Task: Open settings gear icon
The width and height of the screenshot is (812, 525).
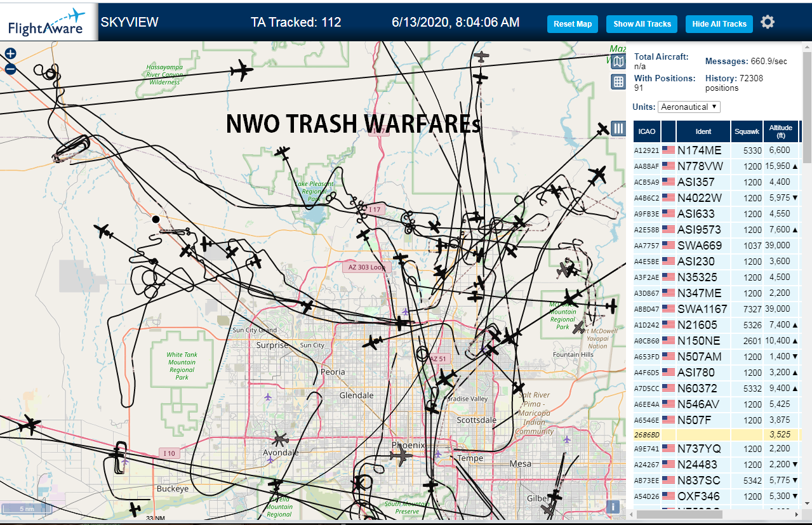Action: (x=768, y=22)
